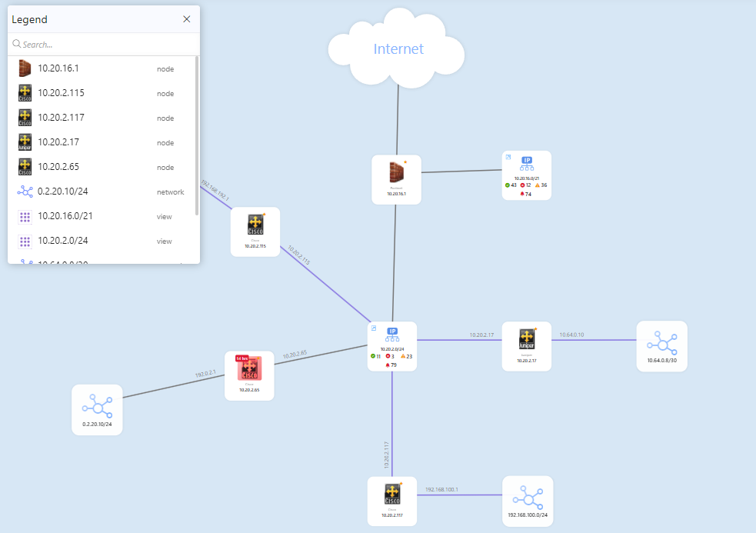
Task: Select the Juniper node 10.20.2.17 on map
Action: tap(527, 346)
